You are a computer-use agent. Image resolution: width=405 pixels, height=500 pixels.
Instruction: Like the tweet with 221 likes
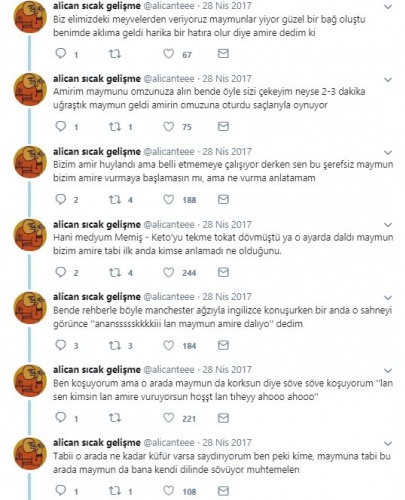click(x=169, y=418)
